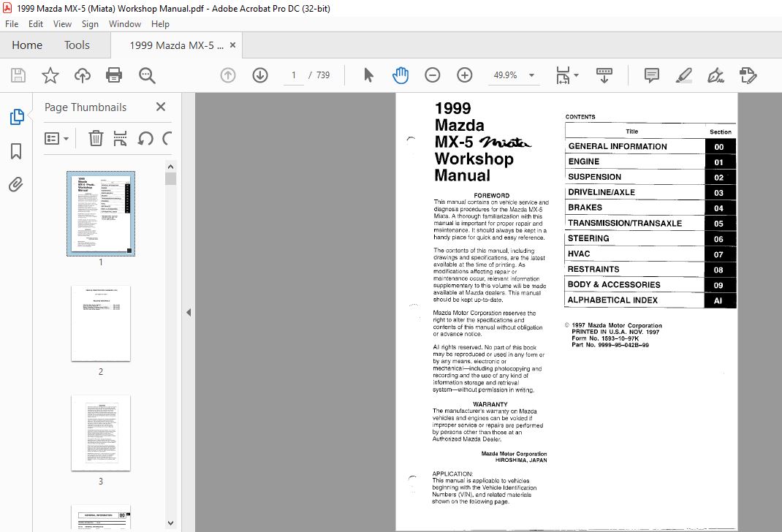Open the File menu

click(12, 24)
